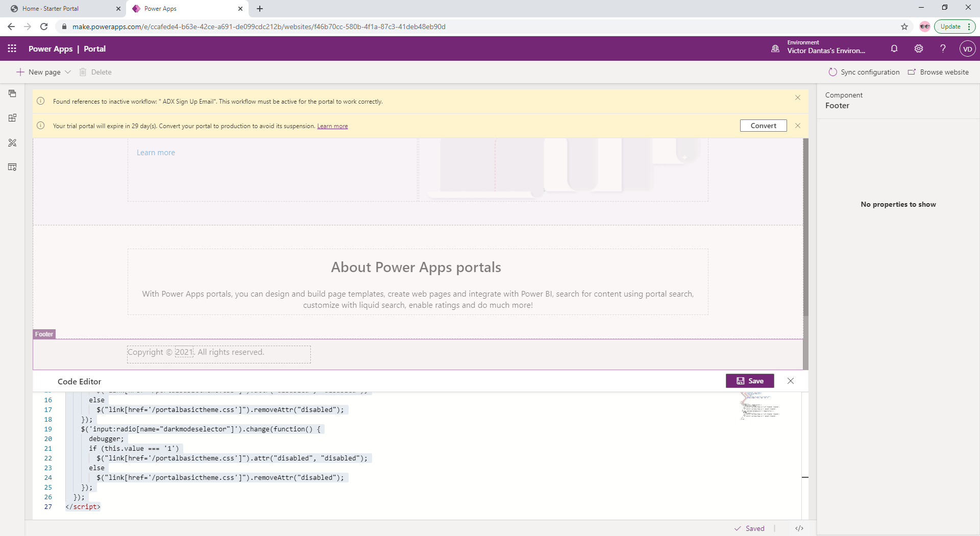The height and width of the screenshot is (536, 980).
Task: Open the VD account avatar
Action: (x=967, y=49)
